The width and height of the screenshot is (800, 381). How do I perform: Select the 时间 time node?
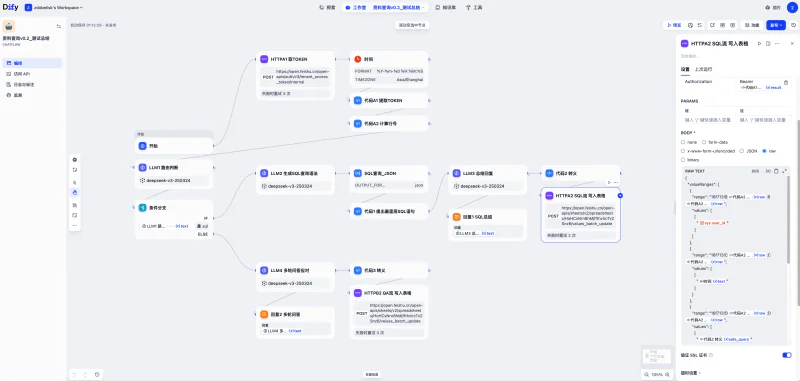click(x=389, y=69)
